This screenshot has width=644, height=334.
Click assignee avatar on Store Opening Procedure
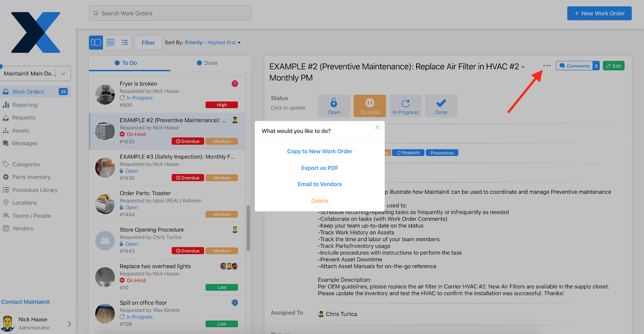pos(235,230)
